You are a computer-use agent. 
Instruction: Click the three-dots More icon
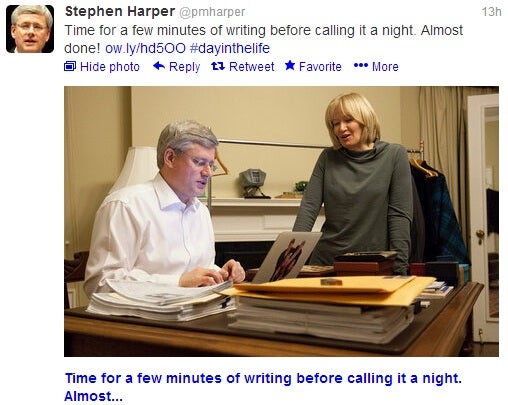pyautogui.click(x=361, y=65)
